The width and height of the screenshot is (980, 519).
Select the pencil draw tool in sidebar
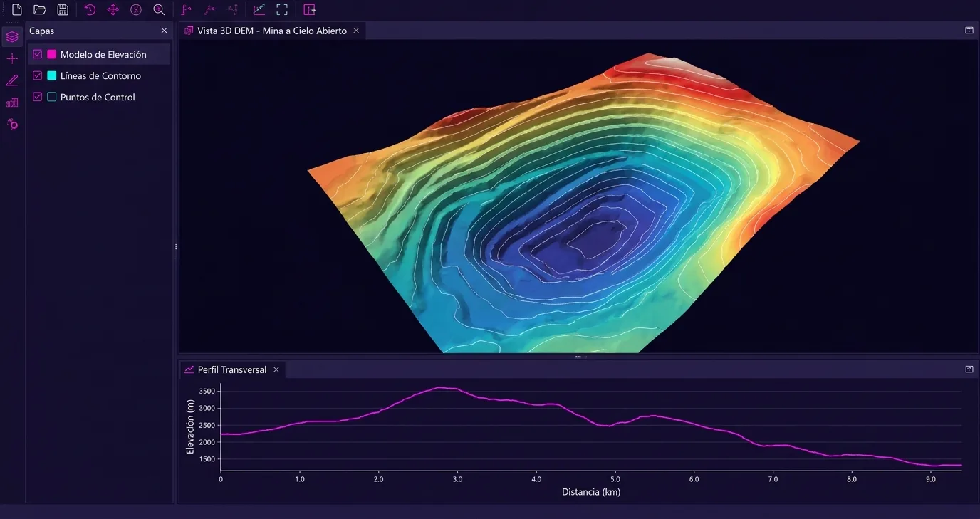[x=12, y=80]
